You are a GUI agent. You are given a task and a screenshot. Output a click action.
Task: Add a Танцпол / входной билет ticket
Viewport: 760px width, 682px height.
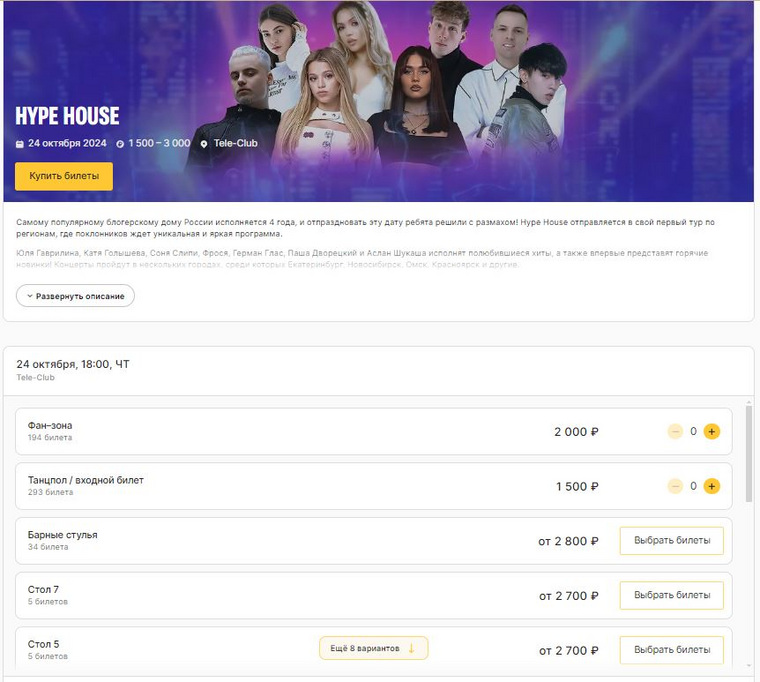click(x=712, y=486)
